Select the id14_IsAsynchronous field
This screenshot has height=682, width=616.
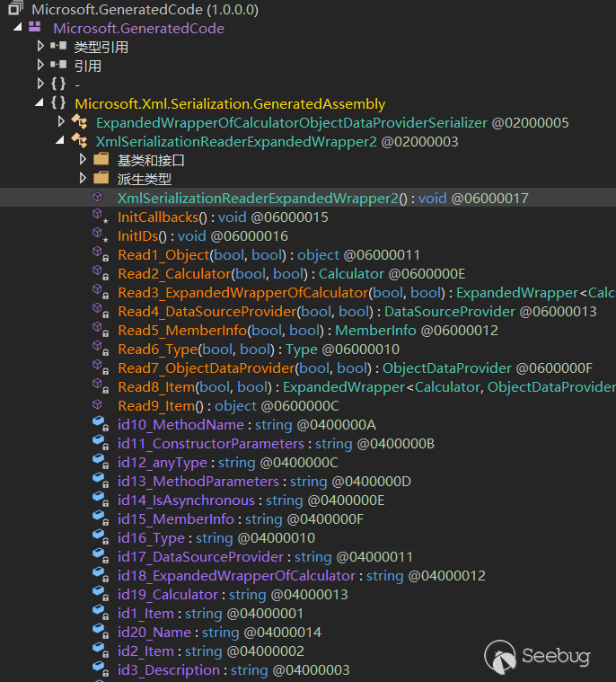click(186, 500)
